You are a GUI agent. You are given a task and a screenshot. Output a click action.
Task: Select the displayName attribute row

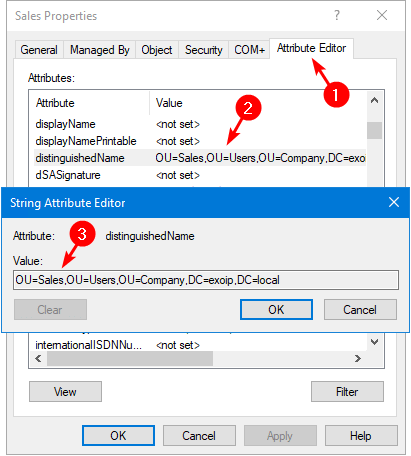point(199,124)
